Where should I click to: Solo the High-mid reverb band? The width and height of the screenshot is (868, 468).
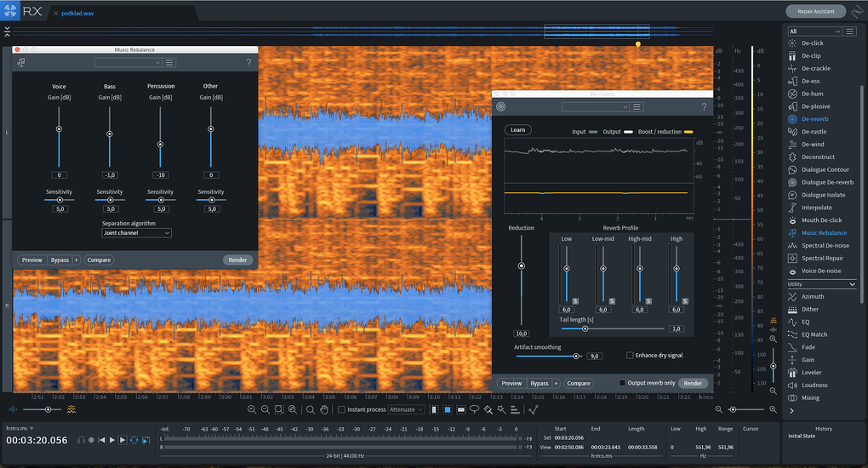coord(648,301)
